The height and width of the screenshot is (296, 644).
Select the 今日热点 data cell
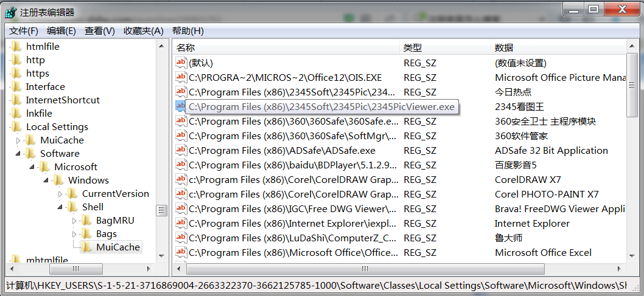click(x=513, y=92)
